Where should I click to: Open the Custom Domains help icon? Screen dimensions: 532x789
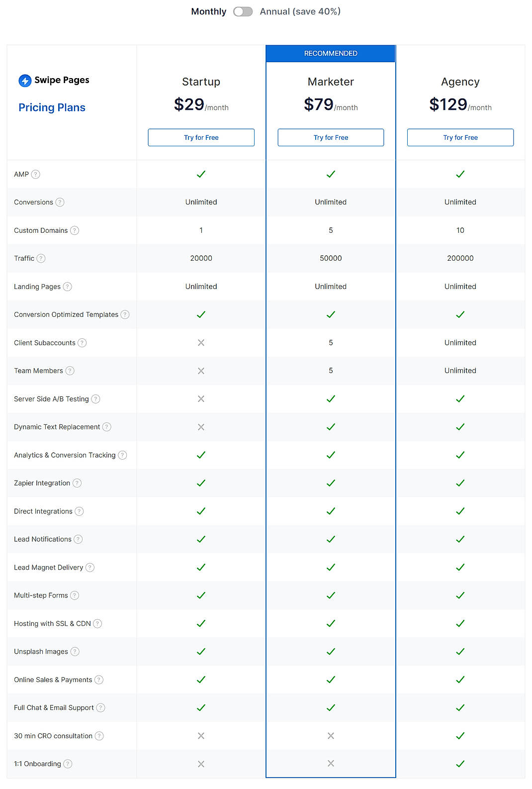(75, 230)
